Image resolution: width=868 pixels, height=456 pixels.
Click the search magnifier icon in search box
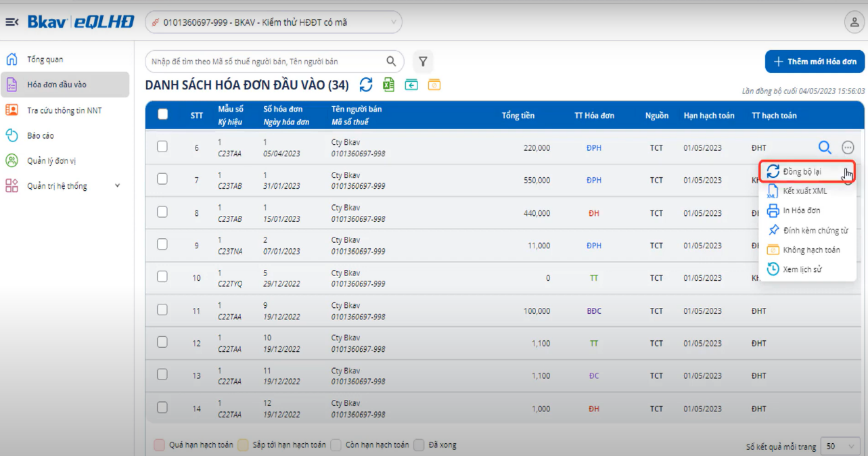(x=391, y=61)
